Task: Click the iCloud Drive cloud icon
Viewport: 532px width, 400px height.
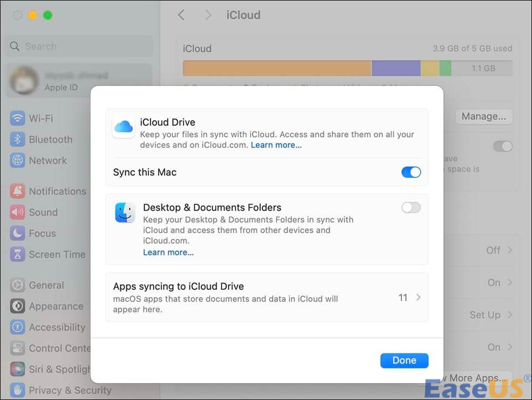Action: (123, 127)
